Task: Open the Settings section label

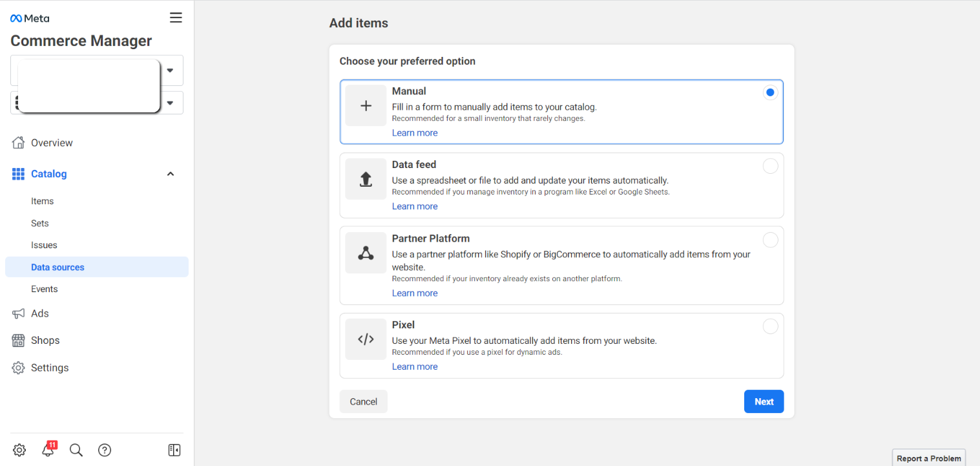Action: (50, 368)
